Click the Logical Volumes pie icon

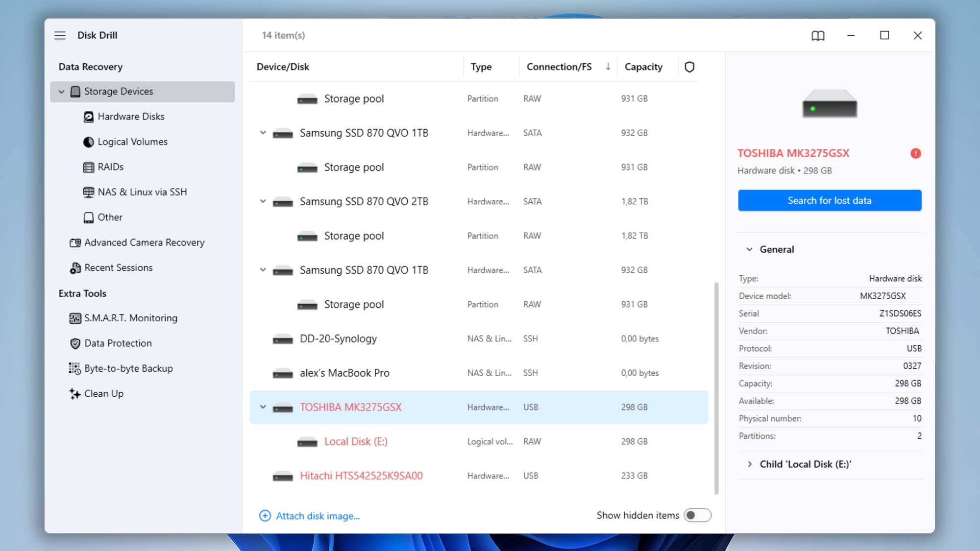click(89, 142)
